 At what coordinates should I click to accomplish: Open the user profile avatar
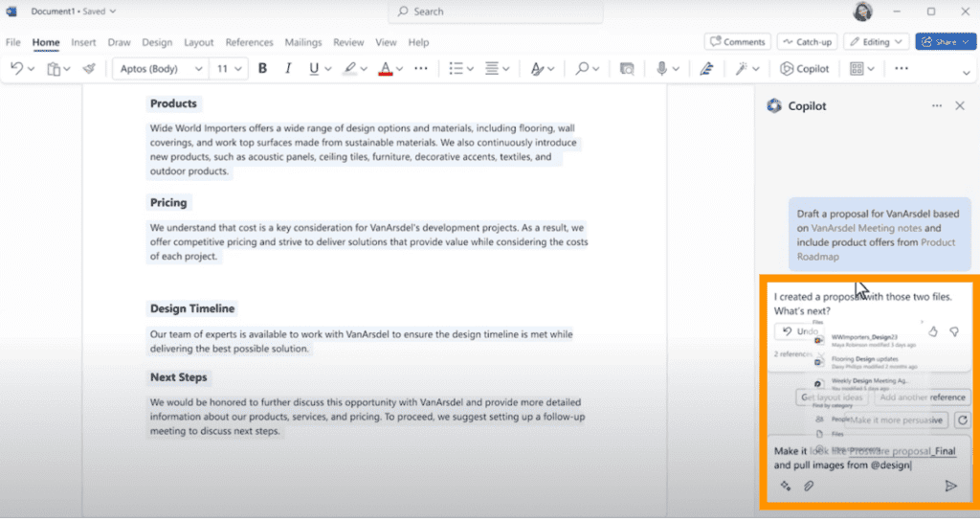[x=862, y=11]
